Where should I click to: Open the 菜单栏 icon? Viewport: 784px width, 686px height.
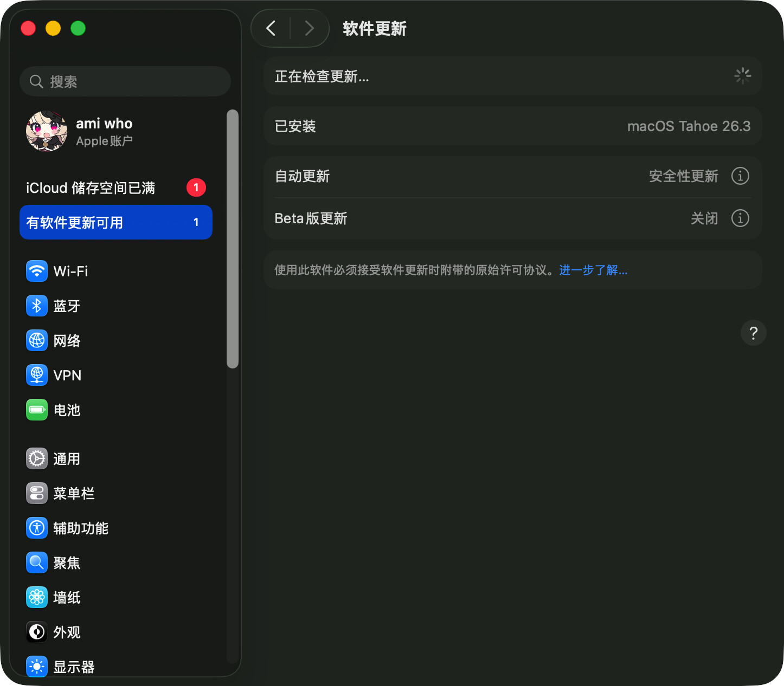coord(37,493)
